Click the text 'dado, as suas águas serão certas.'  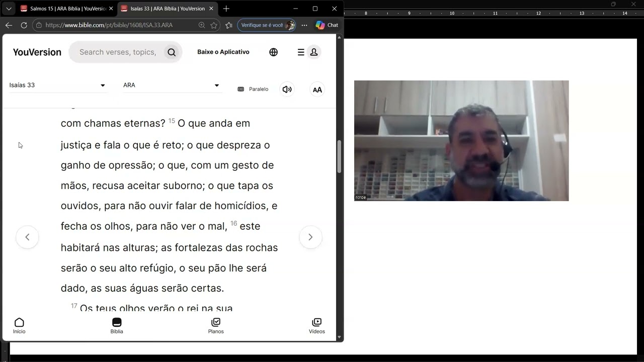142,289
